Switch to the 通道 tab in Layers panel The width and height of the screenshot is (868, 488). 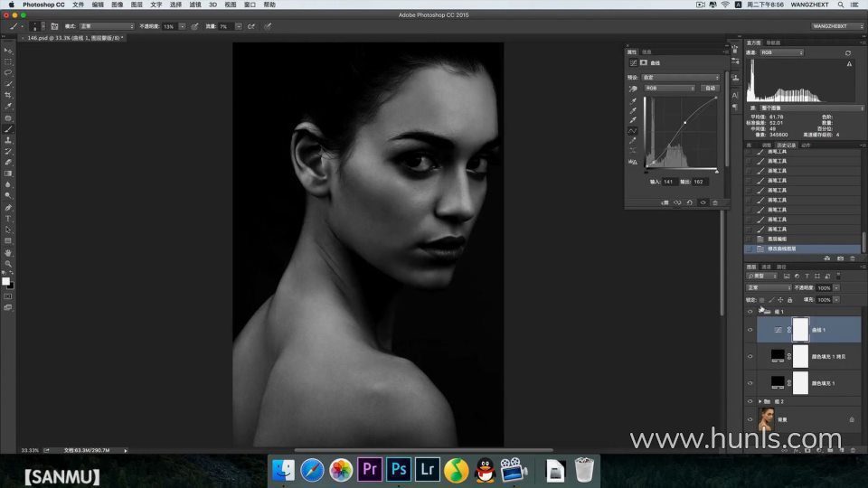click(x=766, y=267)
